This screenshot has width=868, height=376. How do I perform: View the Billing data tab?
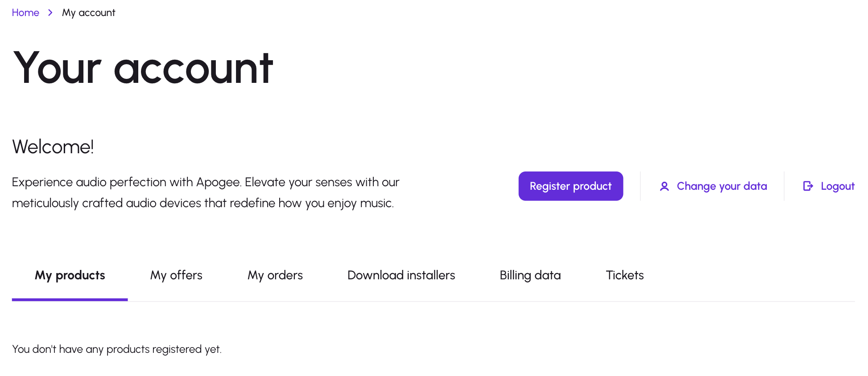click(530, 275)
